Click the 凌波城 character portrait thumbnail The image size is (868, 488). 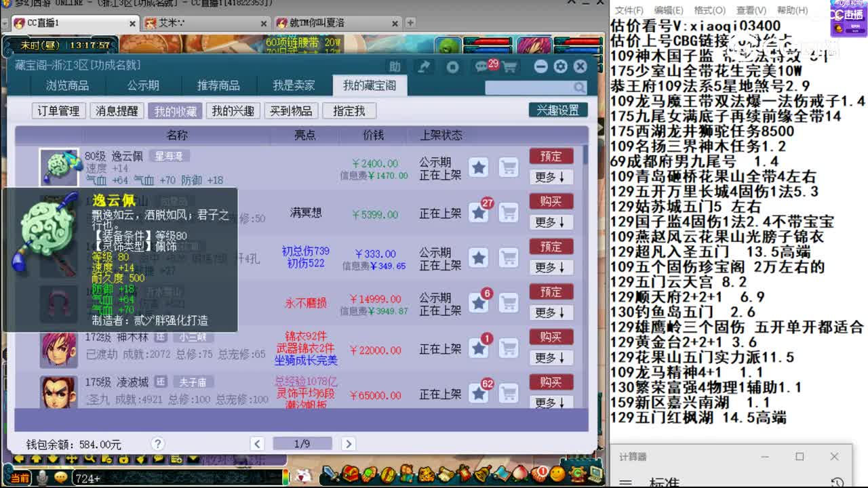tap(59, 392)
